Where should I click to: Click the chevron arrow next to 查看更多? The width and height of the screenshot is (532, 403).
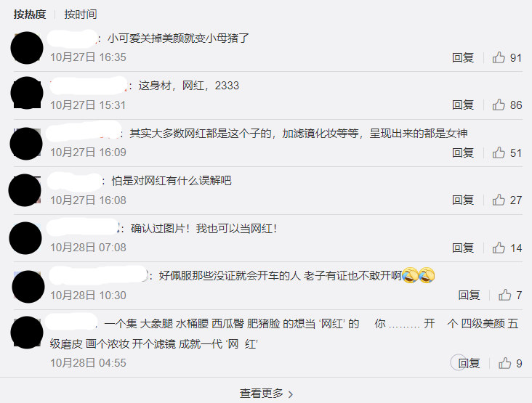(x=291, y=394)
